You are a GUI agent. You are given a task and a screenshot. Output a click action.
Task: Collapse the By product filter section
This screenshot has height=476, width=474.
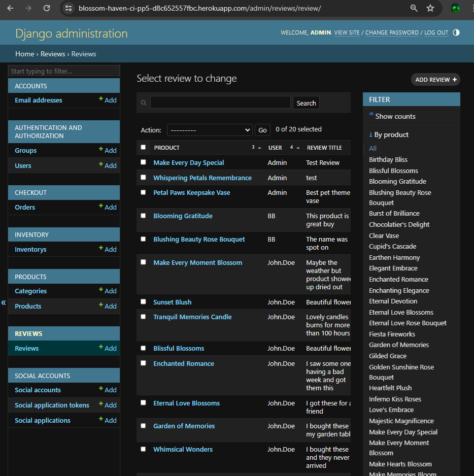pos(389,134)
